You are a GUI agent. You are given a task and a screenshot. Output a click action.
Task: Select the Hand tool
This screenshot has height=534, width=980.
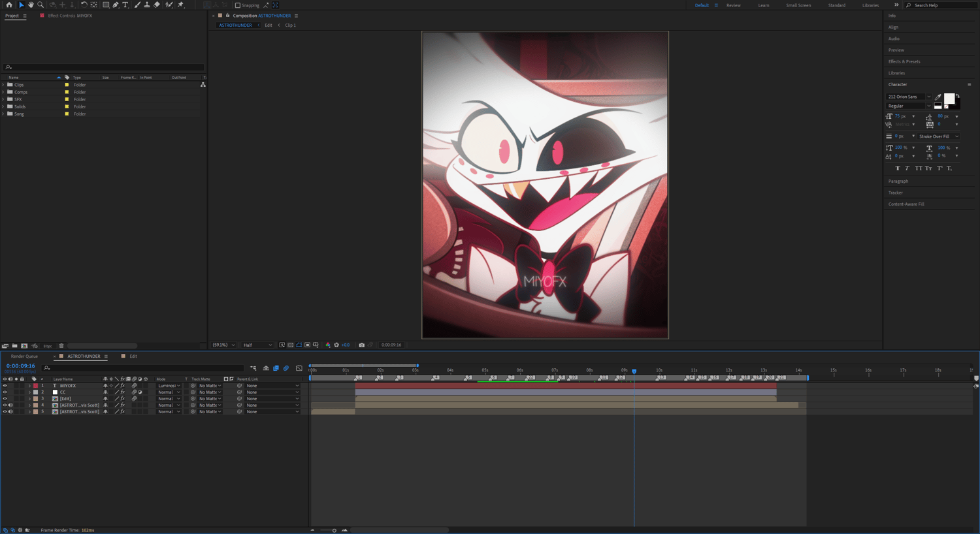(30, 5)
